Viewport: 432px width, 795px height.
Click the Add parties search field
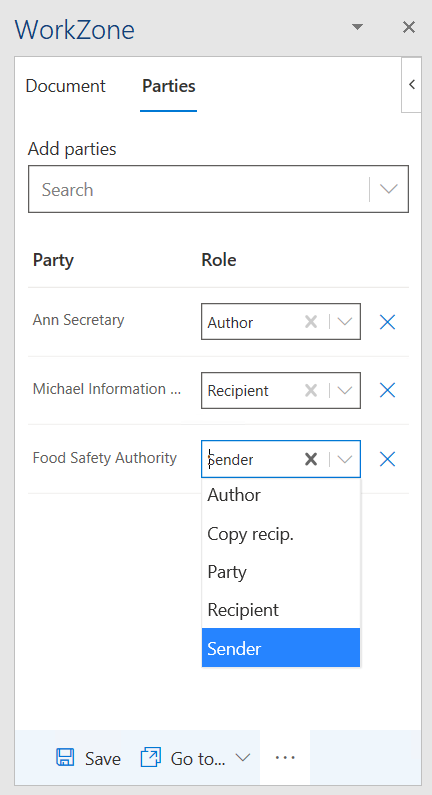click(x=198, y=189)
